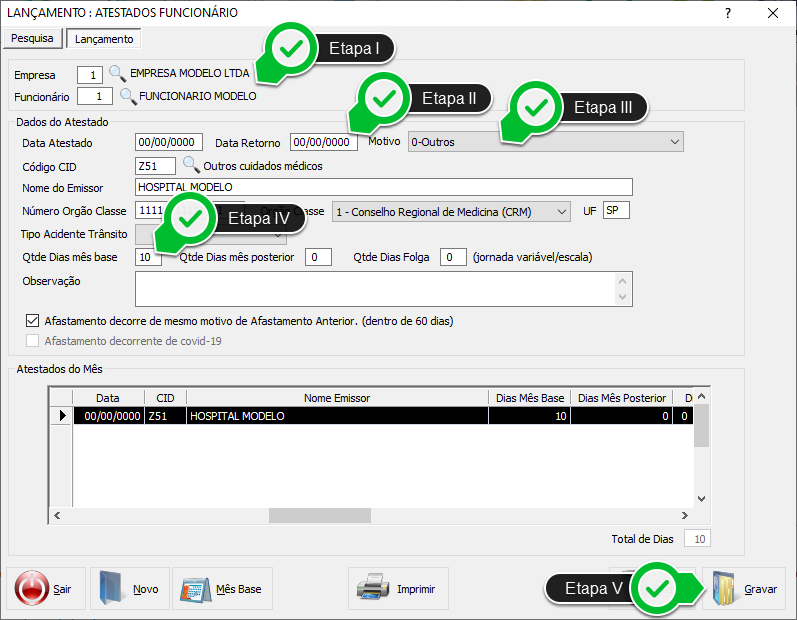The height and width of the screenshot is (620, 797).
Task: Click the magnifier icon next to Empresa
Action: [118, 73]
